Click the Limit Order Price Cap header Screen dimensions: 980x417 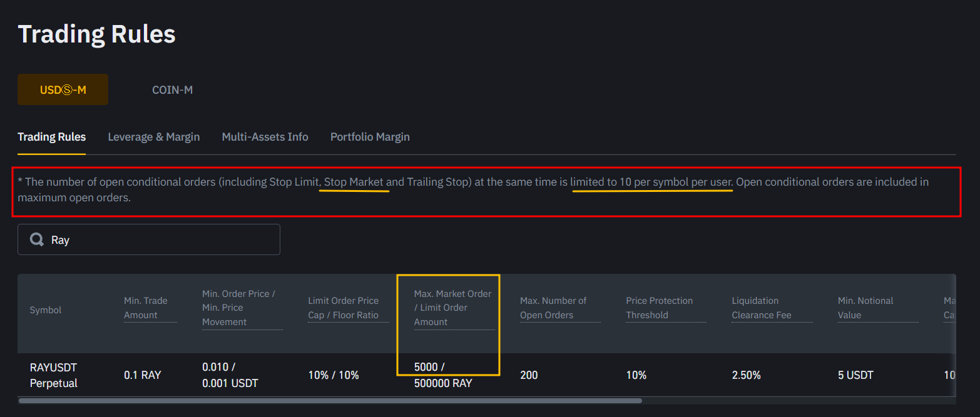pyautogui.click(x=343, y=308)
